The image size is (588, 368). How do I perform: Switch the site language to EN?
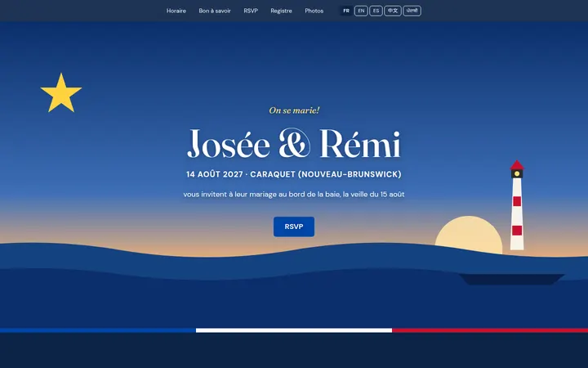[361, 11]
